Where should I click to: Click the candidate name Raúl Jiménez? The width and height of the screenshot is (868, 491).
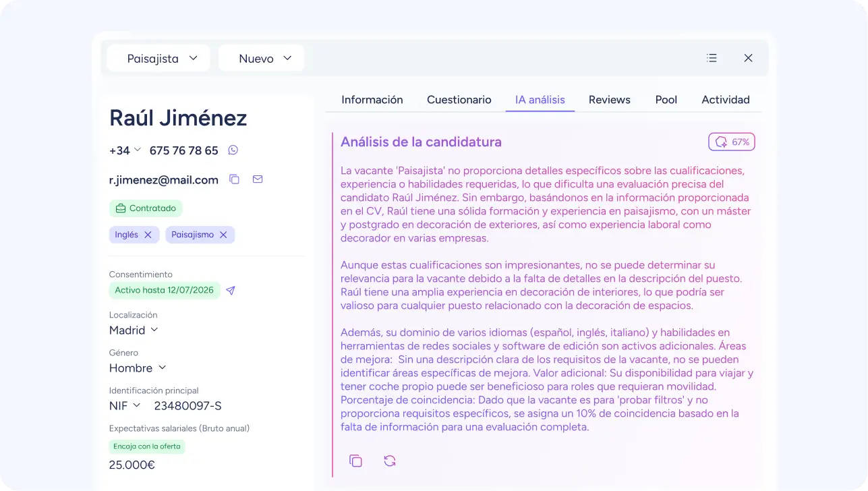point(178,118)
